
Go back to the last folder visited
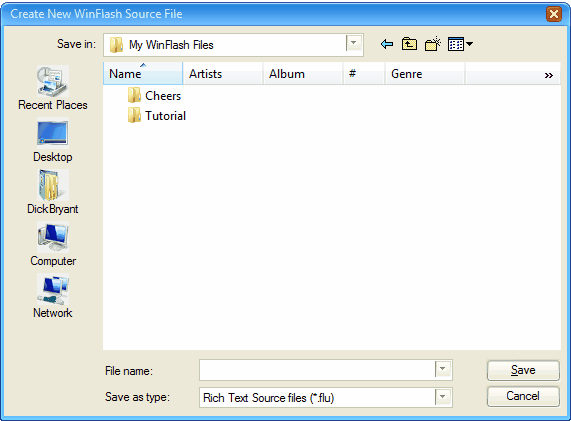point(387,44)
